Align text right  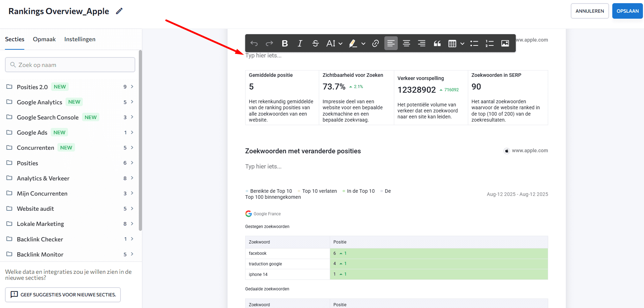pos(422,43)
